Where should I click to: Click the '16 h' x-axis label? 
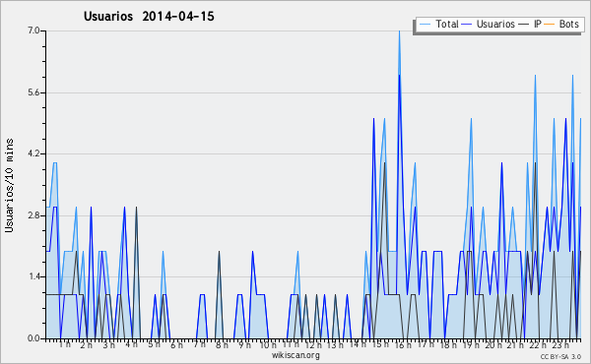point(403,345)
